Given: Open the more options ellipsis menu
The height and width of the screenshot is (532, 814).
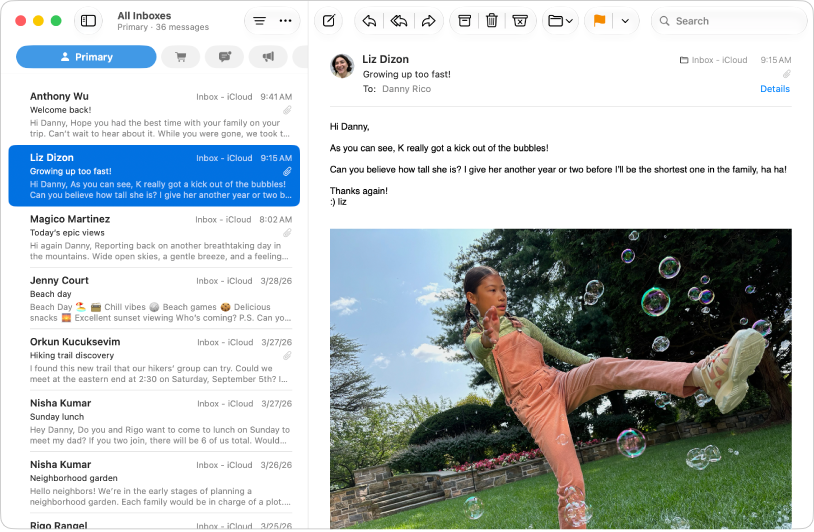Looking at the screenshot, I should tap(286, 21).
